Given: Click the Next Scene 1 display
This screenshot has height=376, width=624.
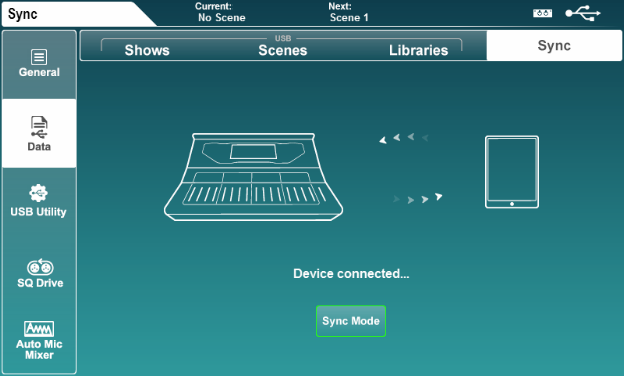Looking at the screenshot, I should click(x=349, y=12).
